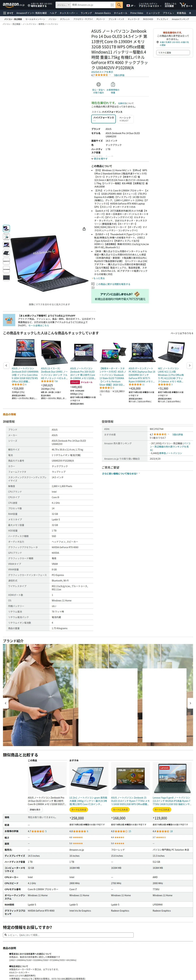Click the previous arrow in checked-items carousel
Image resolution: width=196 pixels, height=980 pixels.
[x=6, y=365]
